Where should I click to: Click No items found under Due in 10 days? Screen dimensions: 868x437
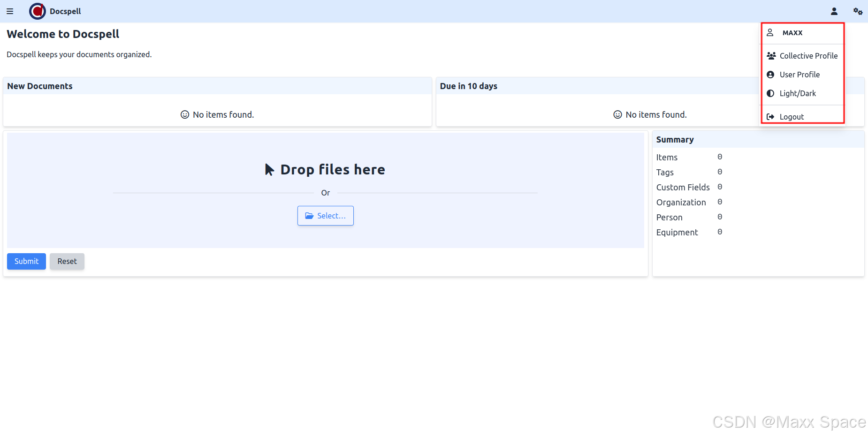650,114
